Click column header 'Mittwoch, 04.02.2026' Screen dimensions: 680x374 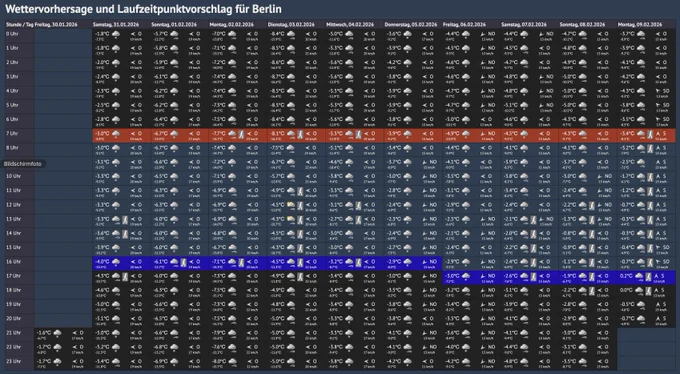[350, 25]
